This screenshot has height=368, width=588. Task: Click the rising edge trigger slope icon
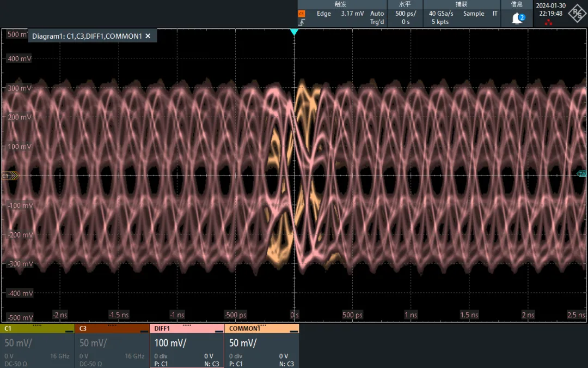[x=302, y=22]
